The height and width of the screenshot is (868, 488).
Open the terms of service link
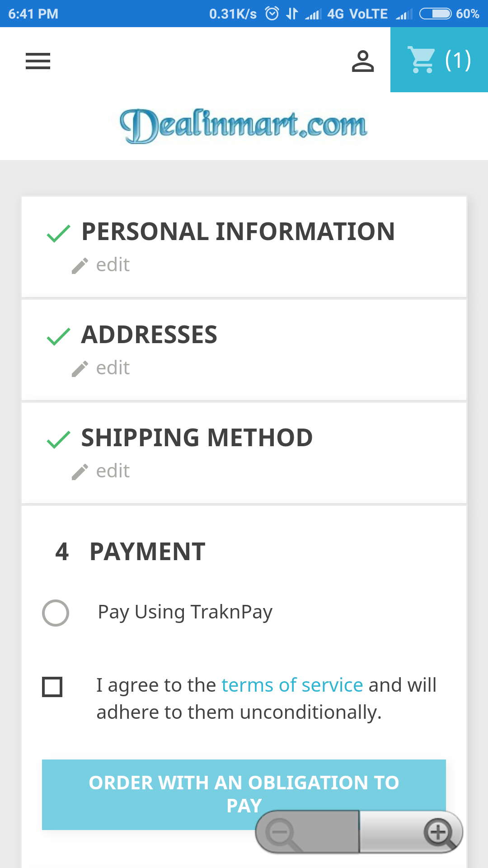tap(292, 685)
